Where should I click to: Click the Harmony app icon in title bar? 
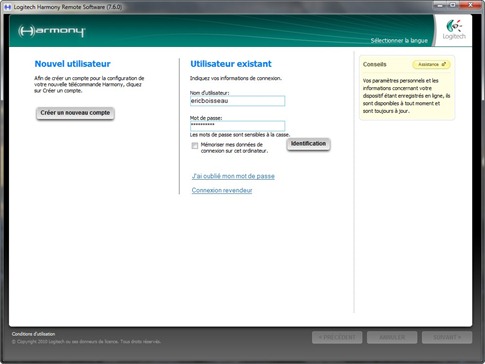7,7
